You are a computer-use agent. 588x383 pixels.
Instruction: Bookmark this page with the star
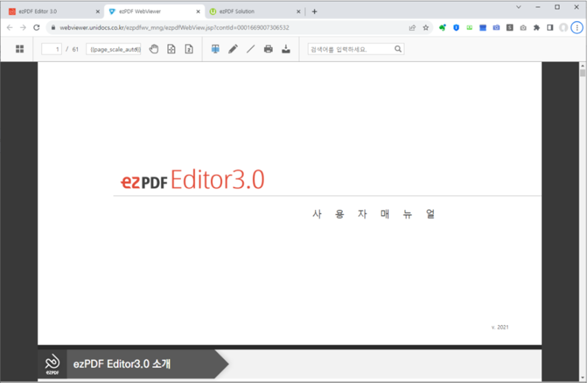(425, 28)
